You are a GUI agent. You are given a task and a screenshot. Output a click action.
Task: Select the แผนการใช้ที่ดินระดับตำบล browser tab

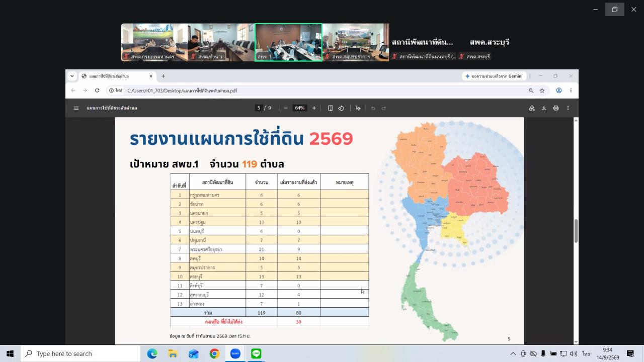(x=117, y=76)
